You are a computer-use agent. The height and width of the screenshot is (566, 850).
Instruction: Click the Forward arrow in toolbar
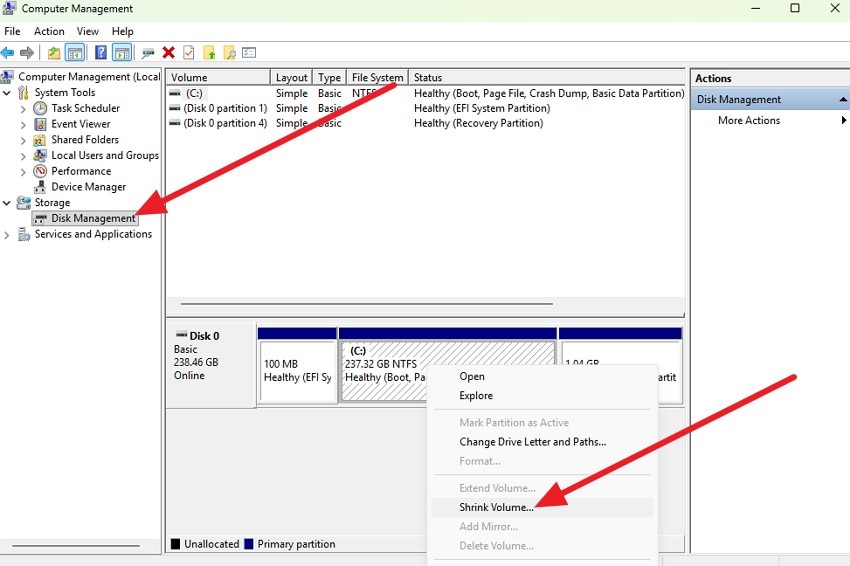pos(27,53)
